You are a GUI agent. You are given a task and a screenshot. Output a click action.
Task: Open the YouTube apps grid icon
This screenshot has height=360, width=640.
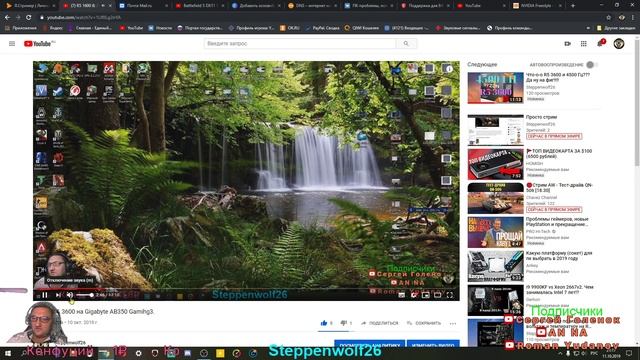point(584,44)
